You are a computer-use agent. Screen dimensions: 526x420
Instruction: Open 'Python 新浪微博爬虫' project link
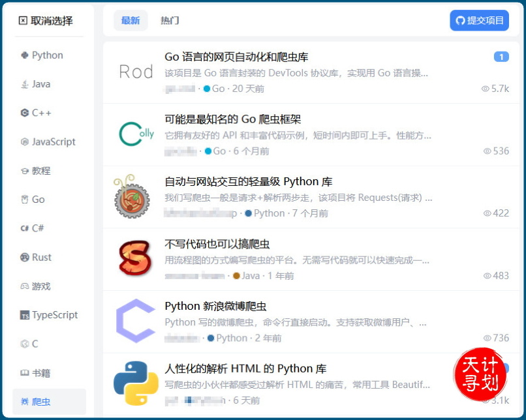(215, 307)
